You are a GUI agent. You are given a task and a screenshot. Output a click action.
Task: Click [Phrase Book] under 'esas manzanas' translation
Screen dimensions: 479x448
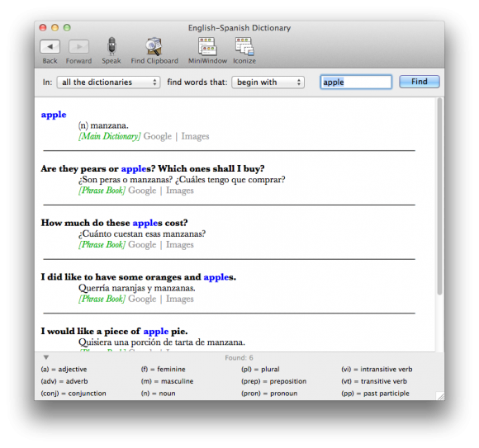point(102,245)
